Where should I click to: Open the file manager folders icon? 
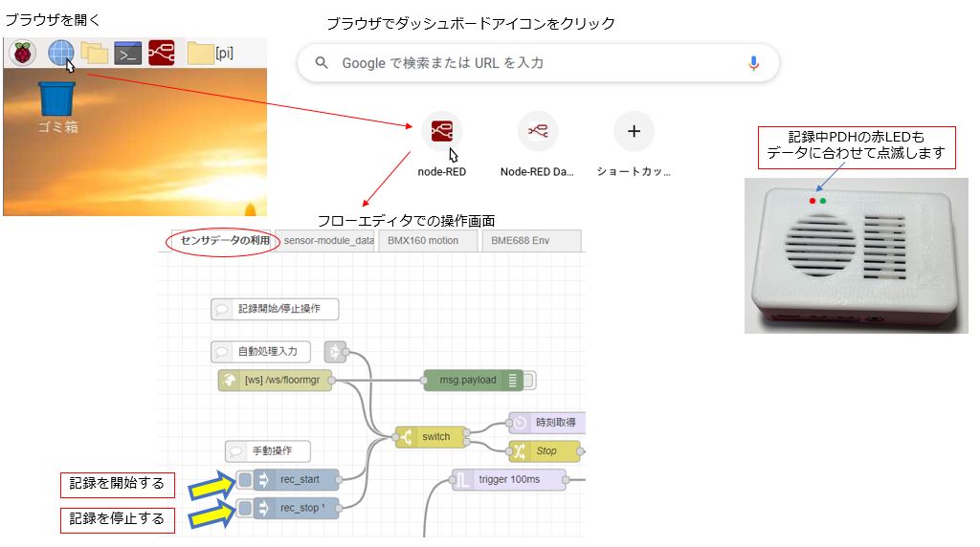click(x=94, y=54)
